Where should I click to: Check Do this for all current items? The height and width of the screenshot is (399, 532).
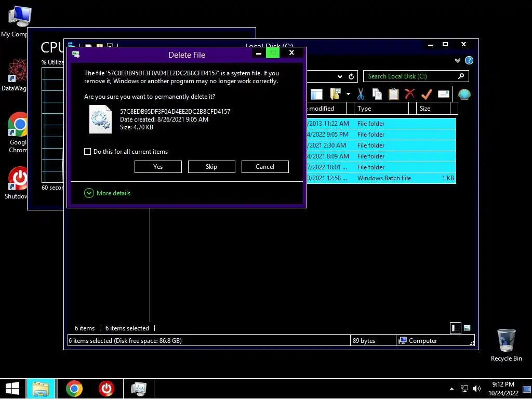coord(87,152)
